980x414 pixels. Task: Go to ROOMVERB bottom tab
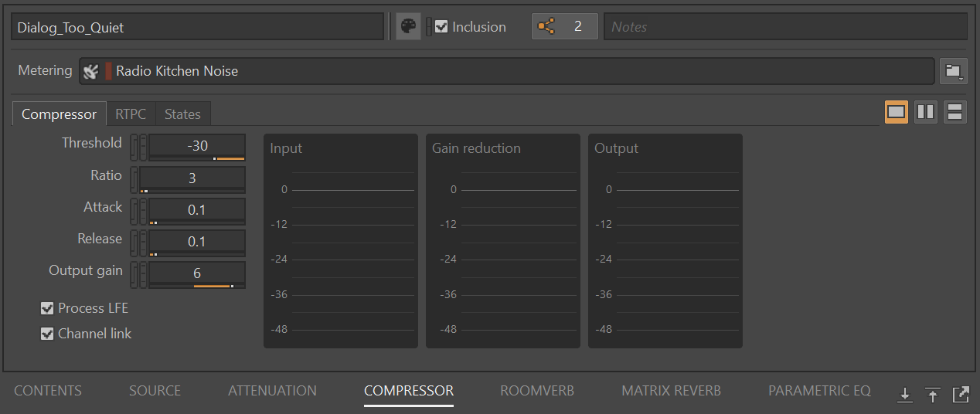537,391
